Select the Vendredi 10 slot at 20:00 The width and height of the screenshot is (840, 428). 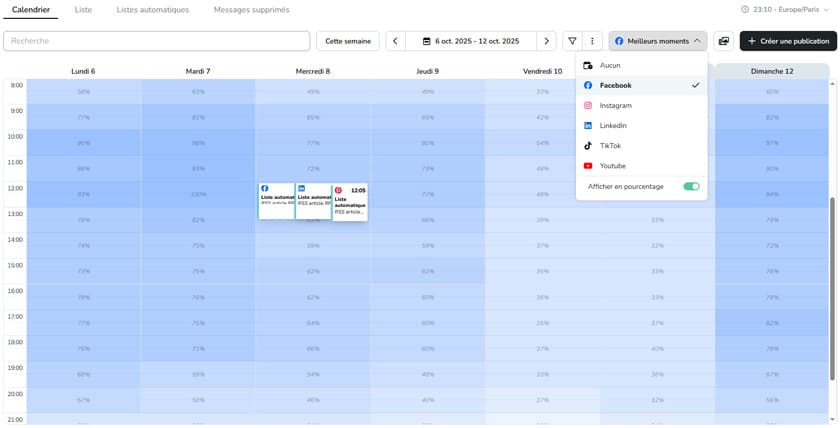pyautogui.click(x=542, y=400)
